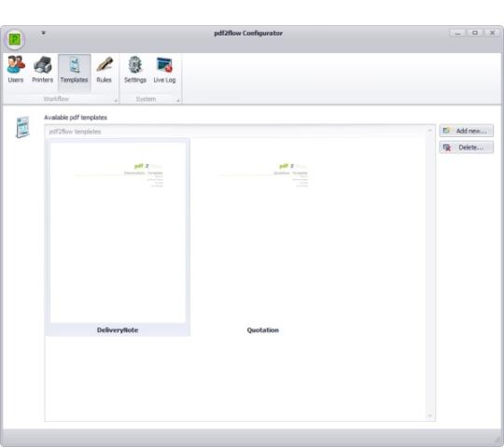Expand the Workflow group launcher
504x447 pixels.
tap(116, 101)
